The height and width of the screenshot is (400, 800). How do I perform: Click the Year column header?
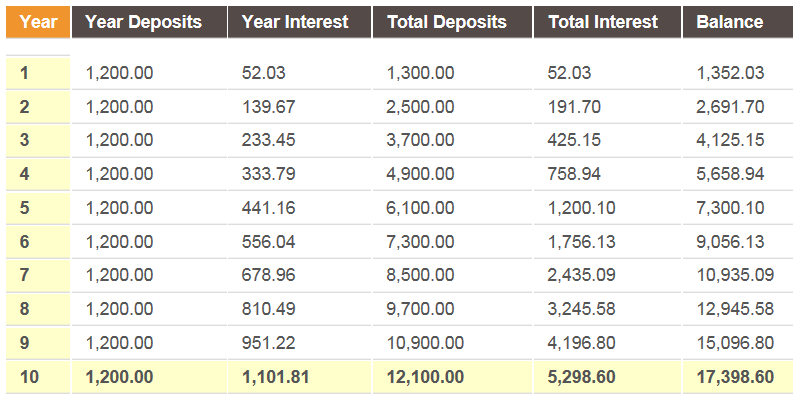[38, 22]
